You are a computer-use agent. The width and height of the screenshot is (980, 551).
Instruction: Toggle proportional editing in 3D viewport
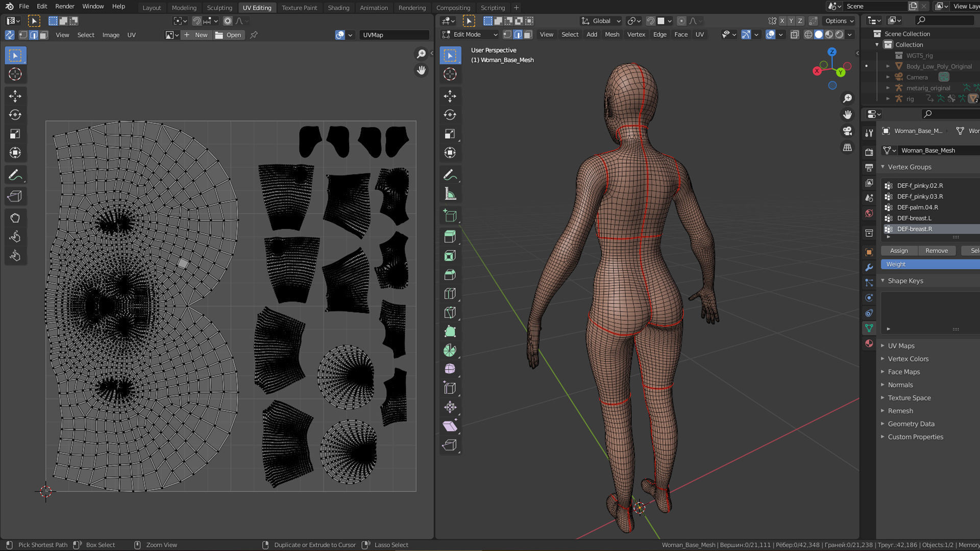tap(681, 21)
